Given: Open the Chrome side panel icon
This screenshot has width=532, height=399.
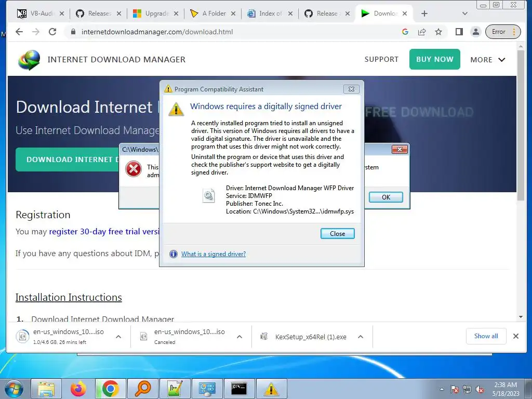Looking at the screenshot, I should (x=459, y=32).
